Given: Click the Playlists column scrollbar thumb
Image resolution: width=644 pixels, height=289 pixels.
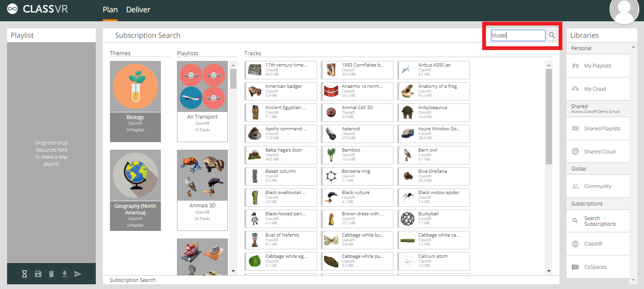Looking at the screenshot, I should click(233, 79).
